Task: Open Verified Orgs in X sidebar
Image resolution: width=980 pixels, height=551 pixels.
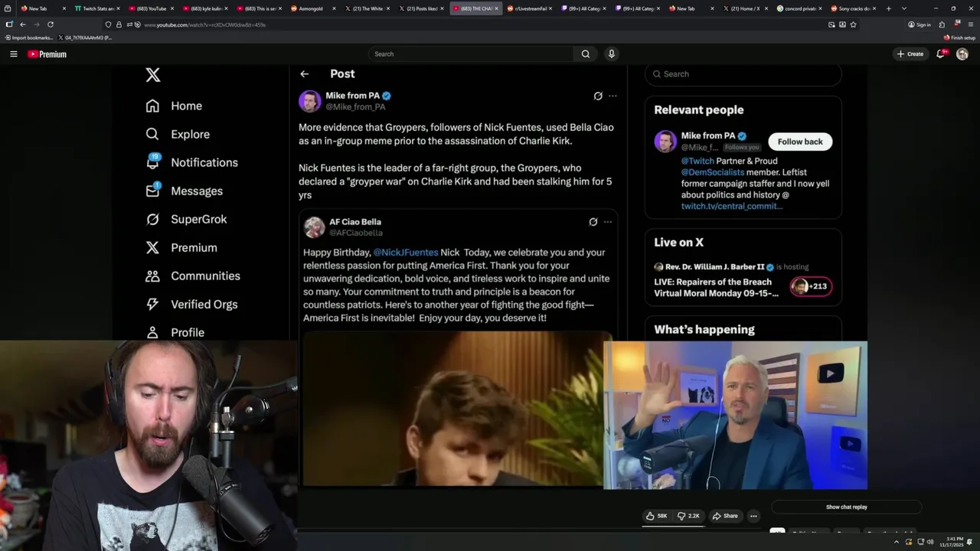Action: click(191, 304)
